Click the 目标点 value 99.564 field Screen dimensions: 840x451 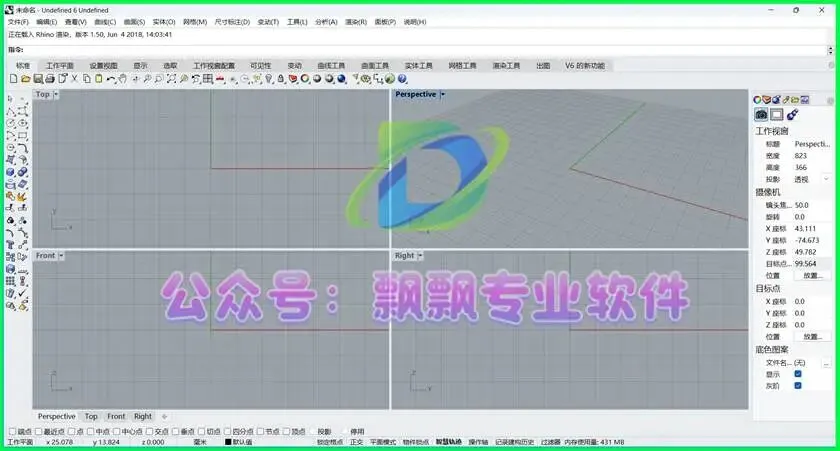click(812, 264)
